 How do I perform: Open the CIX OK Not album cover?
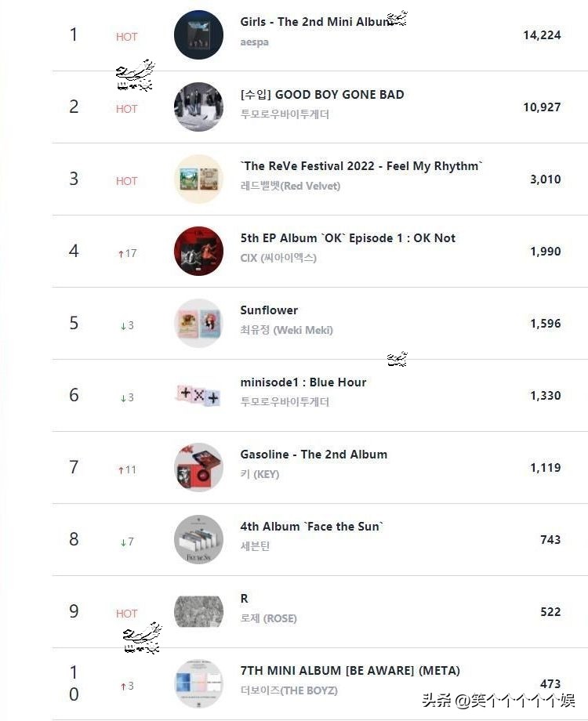tap(198, 251)
